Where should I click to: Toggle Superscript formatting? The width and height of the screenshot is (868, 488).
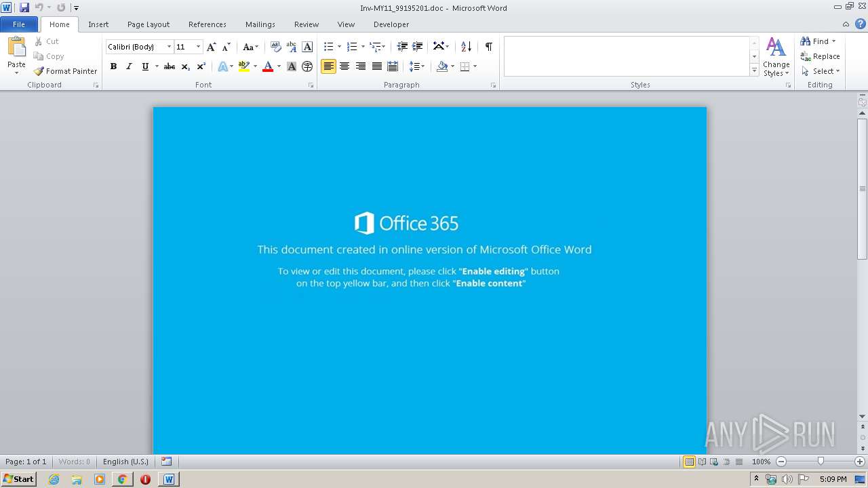[x=201, y=66]
